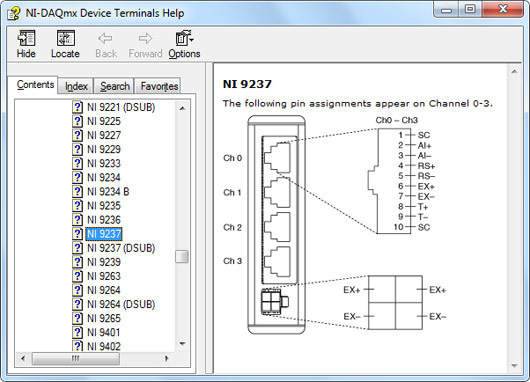Screen dimensions: 530x382
Task: Open the NI 9234 topic
Action: pos(104,177)
